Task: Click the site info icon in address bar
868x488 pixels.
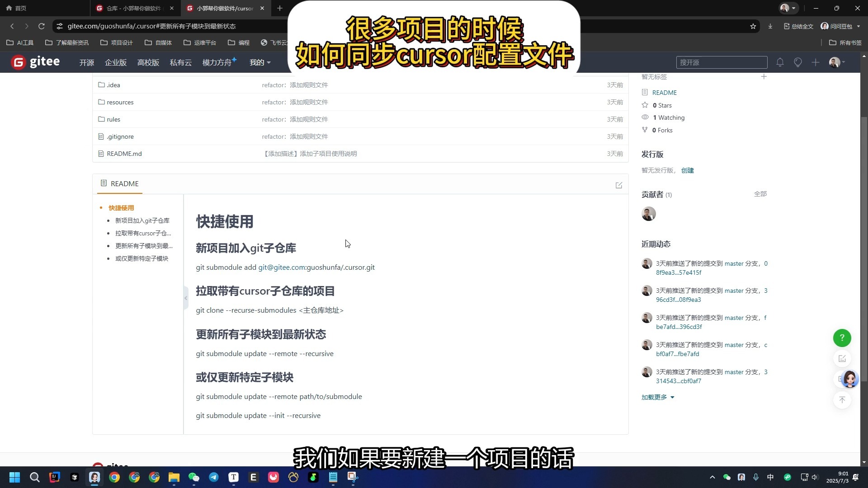Action: [x=60, y=26]
